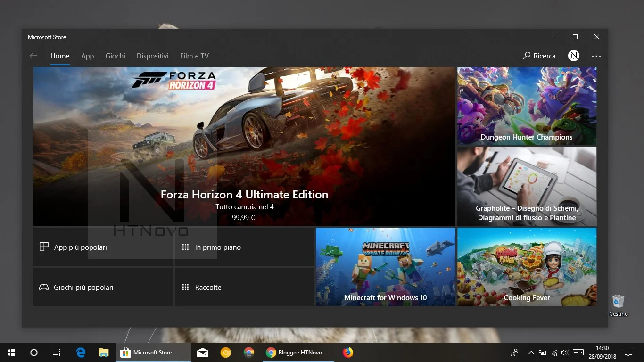Switch to the App tab
The width and height of the screenshot is (644, 362).
[x=87, y=56]
